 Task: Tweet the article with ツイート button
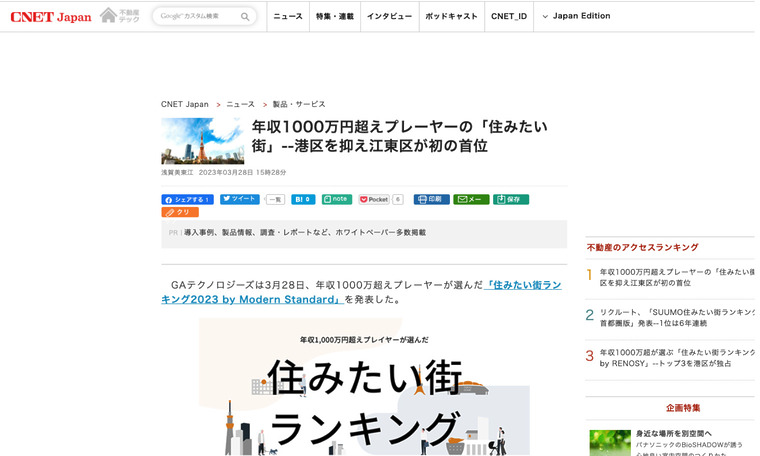coord(240,199)
